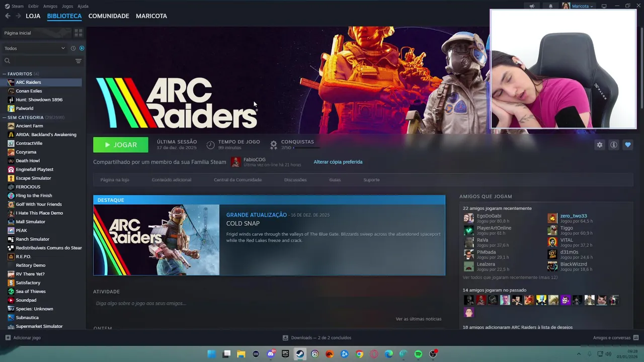Viewport: 644px width, 362px height.
Task: Go back with the left arrow
Action: coord(8,16)
